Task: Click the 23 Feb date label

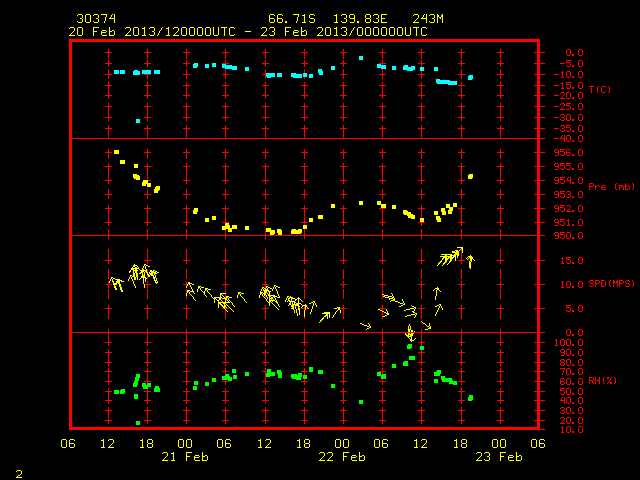Action: point(499,457)
